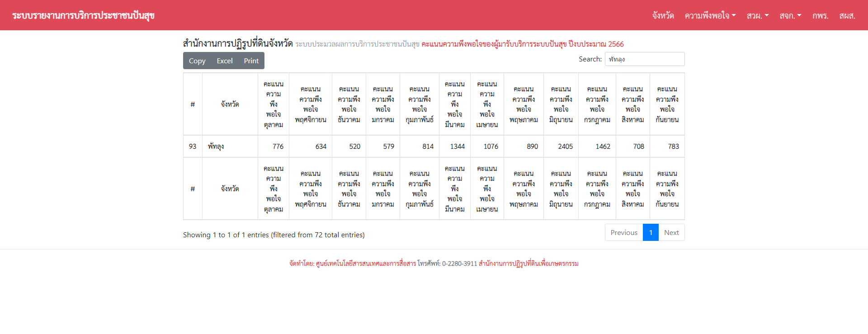
Task: Click the value 634 cell
Action: pyautogui.click(x=311, y=146)
